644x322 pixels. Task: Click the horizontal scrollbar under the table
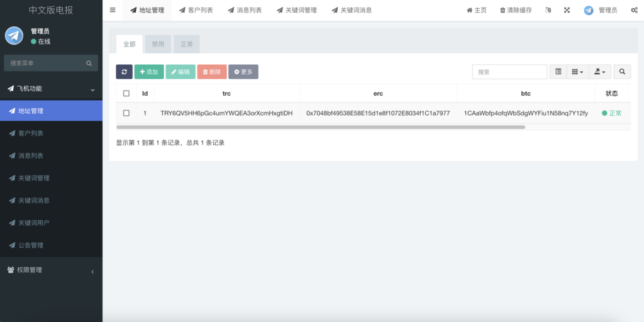321,127
